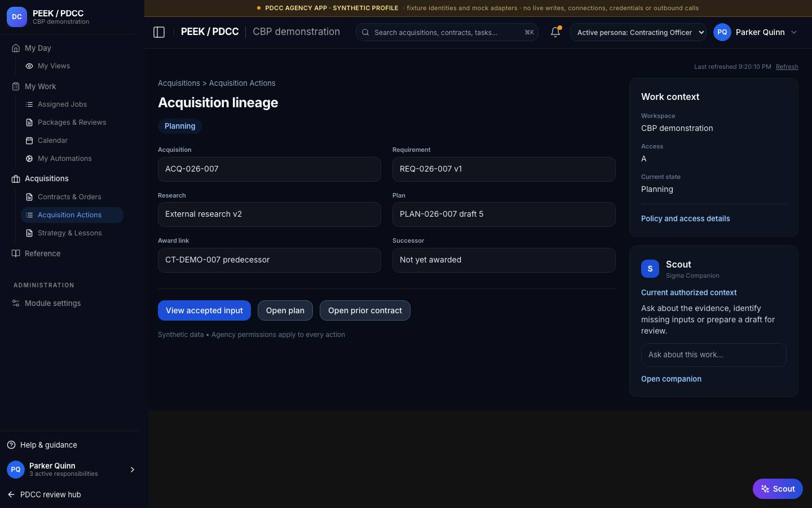Go to Packages & Reviews
Screen dimensions: 812x508
(x=72, y=122)
